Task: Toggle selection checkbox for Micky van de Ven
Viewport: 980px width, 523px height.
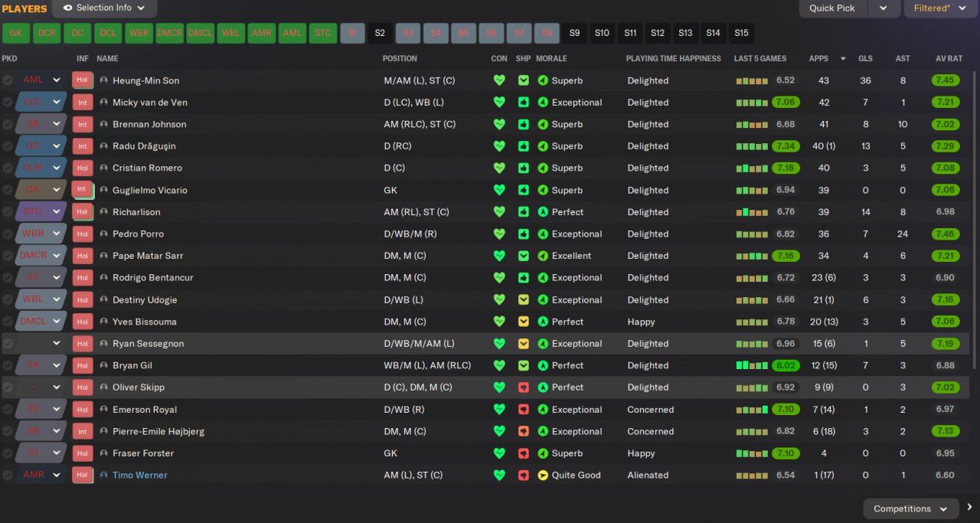Action: (8, 102)
